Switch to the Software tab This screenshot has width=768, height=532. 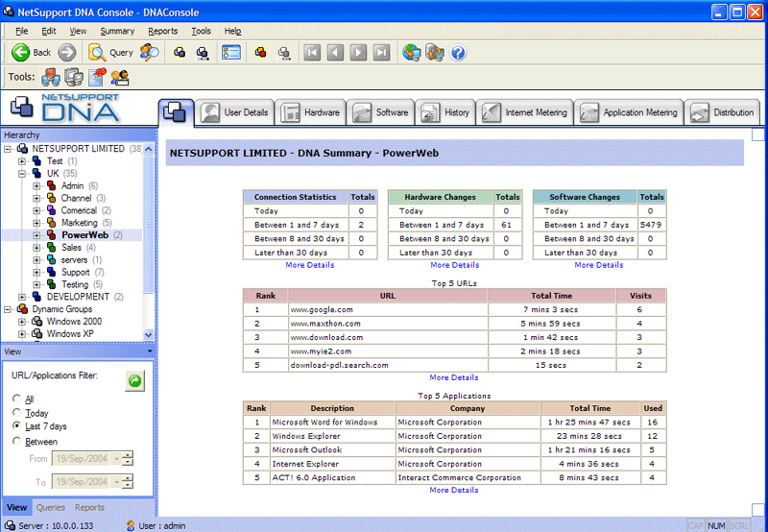[381, 112]
